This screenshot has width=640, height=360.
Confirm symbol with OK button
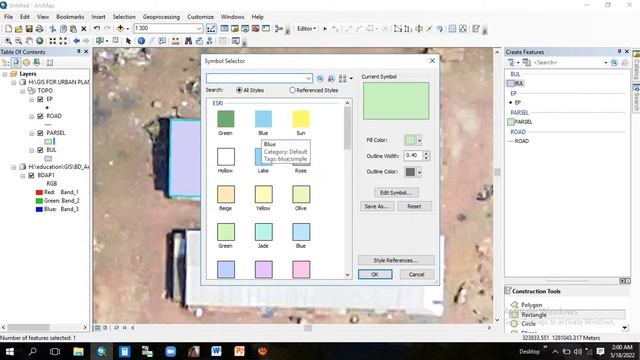pos(375,274)
